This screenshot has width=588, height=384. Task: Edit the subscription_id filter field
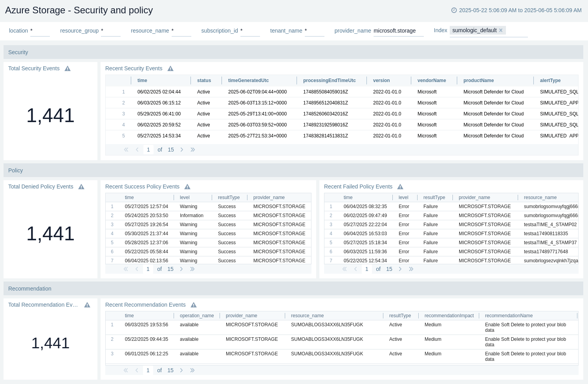[250, 31]
